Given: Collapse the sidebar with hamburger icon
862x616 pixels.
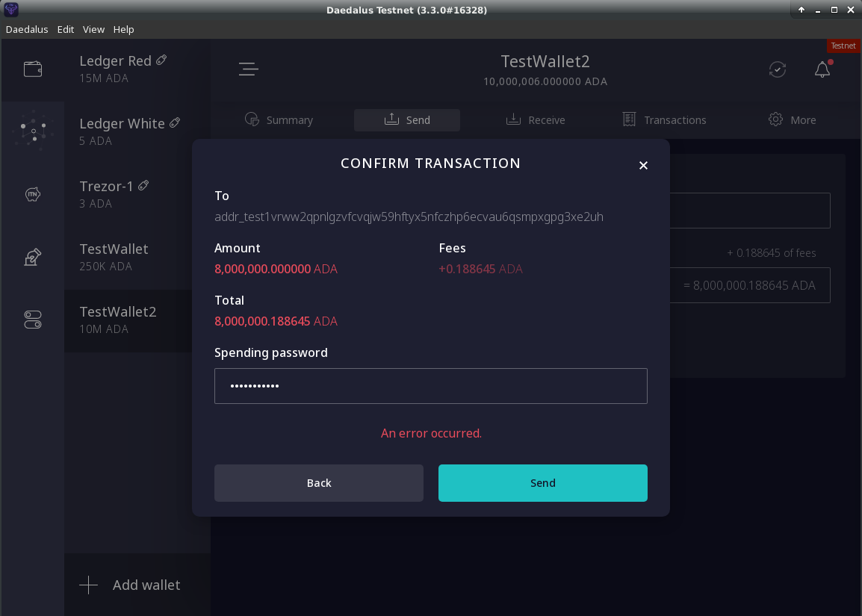Looking at the screenshot, I should tap(249, 69).
